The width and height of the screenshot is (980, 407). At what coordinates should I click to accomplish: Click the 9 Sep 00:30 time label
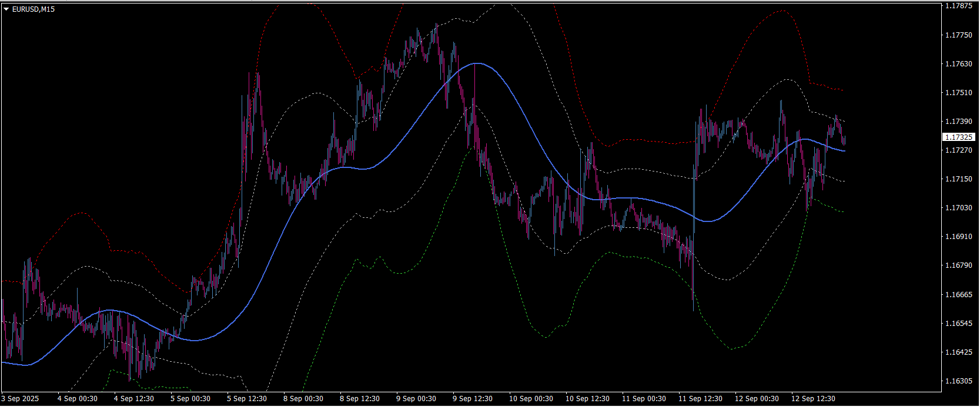[x=416, y=399]
